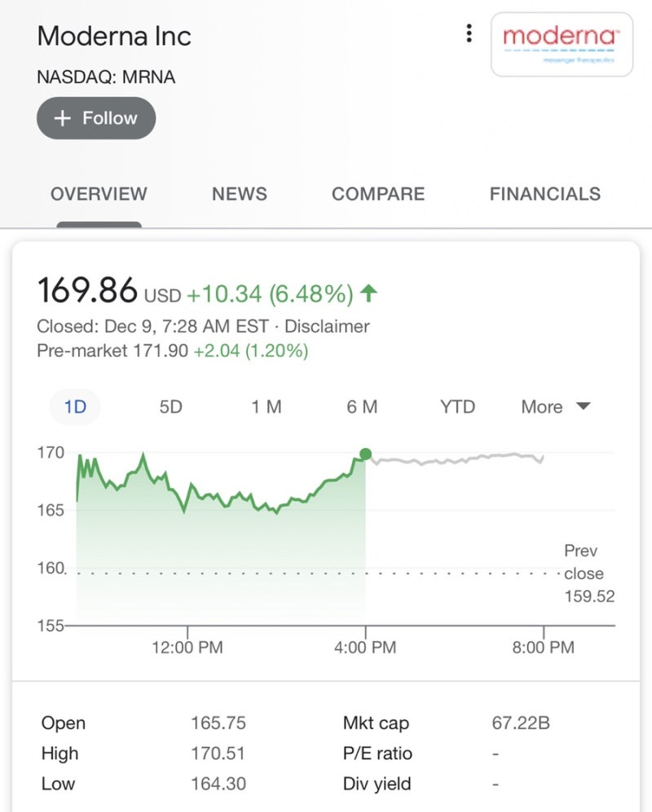Switch chart to 5D range

170,406
